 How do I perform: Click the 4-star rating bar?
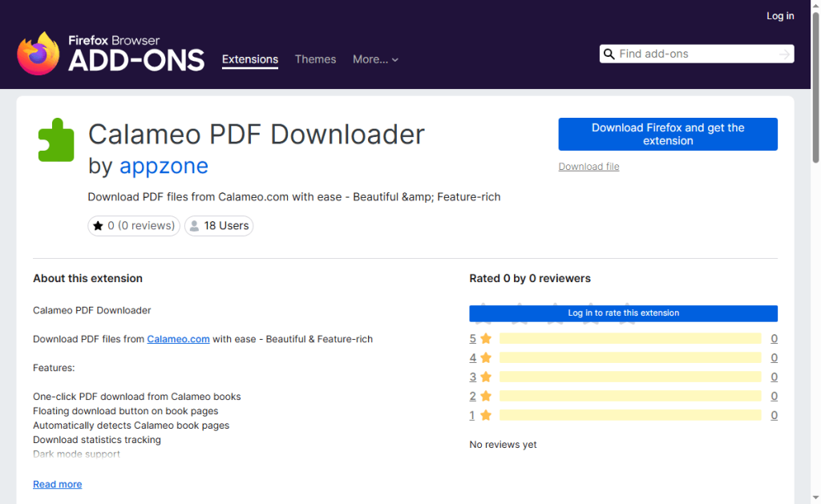[x=630, y=357]
